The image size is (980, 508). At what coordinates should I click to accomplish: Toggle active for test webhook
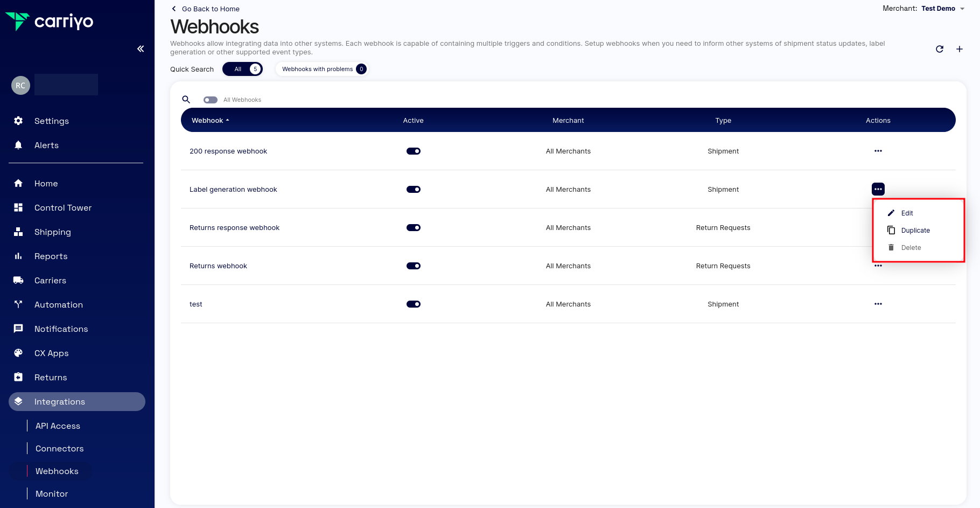tap(414, 304)
